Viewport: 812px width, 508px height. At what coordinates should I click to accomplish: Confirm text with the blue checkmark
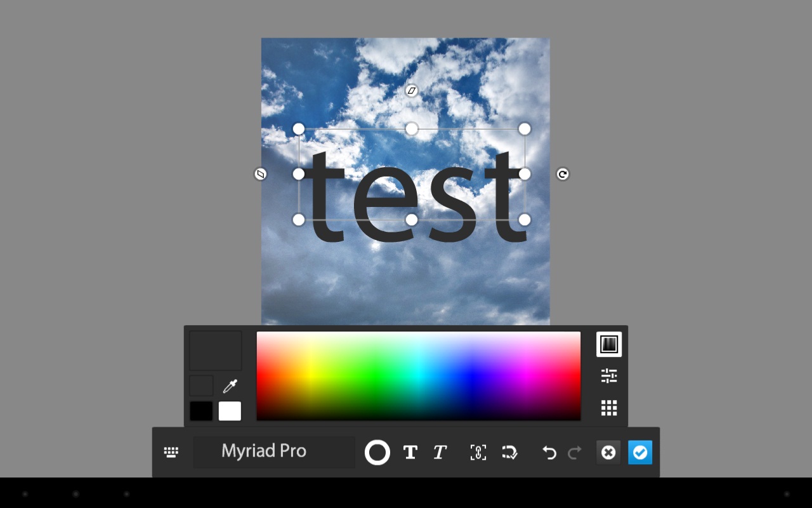click(640, 452)
